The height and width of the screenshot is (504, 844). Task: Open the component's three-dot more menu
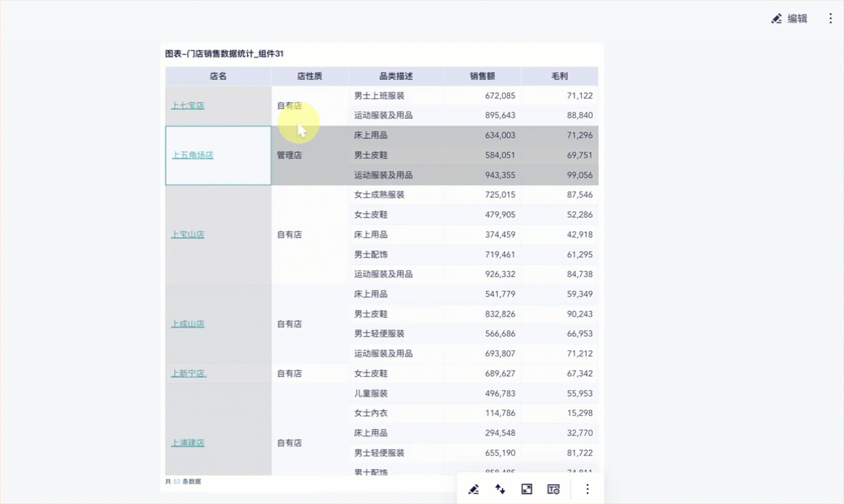point(588,489)
